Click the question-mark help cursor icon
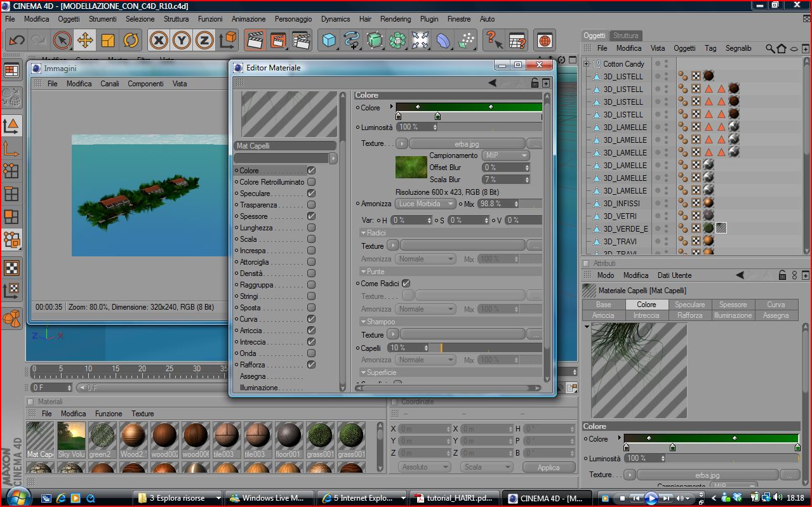812x507 pixels. point(493,41)
